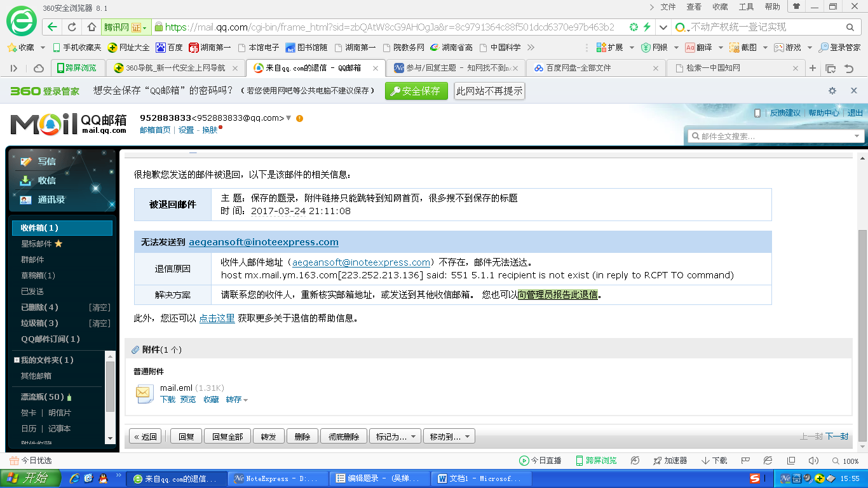The height and width of the screenshot is (488, 868).
Task: Open Internet Explorer quick launch icon
Action: coord(74,478)
